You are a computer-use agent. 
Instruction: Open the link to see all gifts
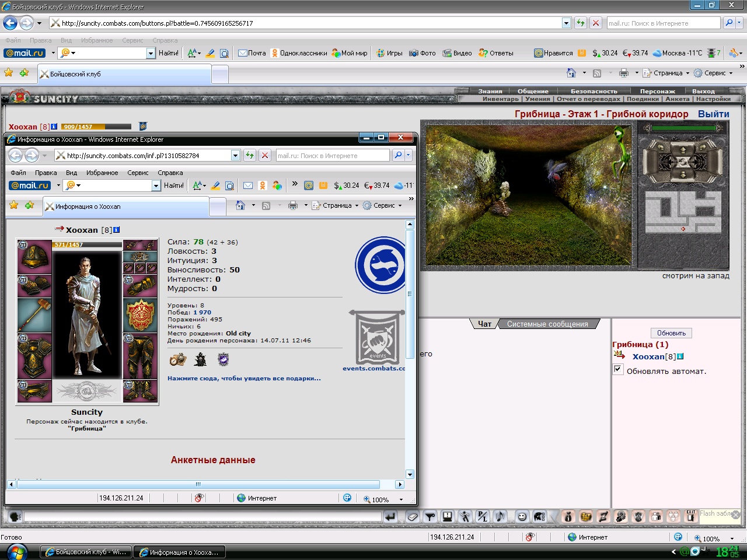[244, 378]
